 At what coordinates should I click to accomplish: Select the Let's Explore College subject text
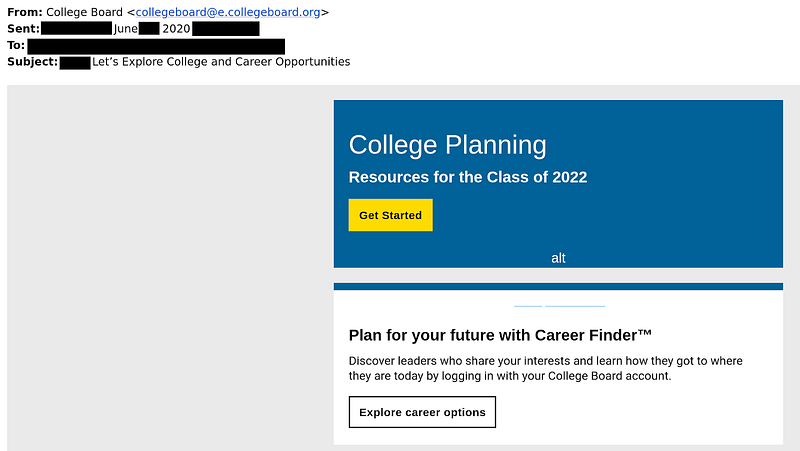[221, 62]
